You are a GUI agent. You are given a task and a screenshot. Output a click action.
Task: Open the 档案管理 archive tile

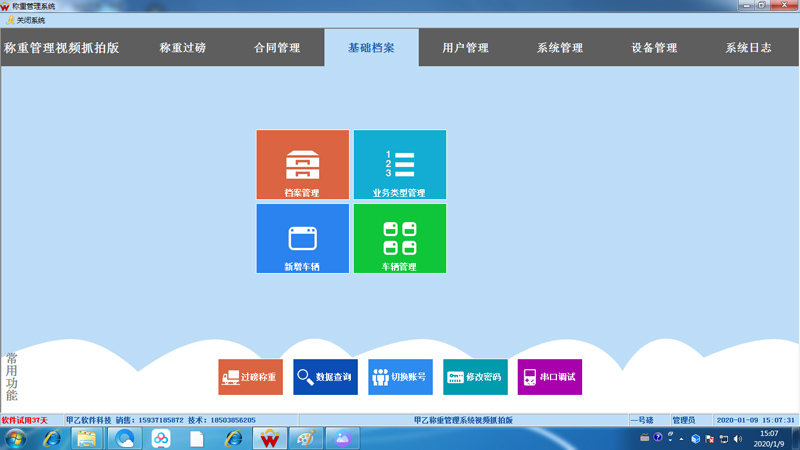302,164
